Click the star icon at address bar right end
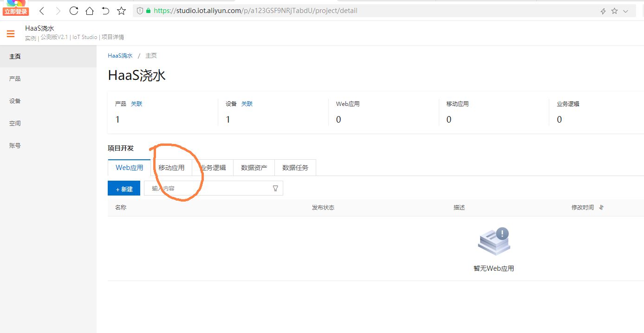Screen dimensions: 644x333 (x=614, y=11)
